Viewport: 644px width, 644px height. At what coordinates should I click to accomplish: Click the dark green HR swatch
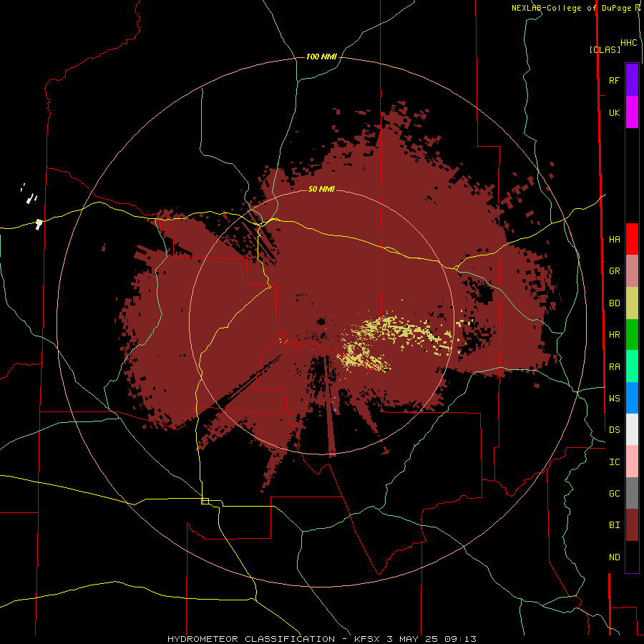click(x=632, y=335)
